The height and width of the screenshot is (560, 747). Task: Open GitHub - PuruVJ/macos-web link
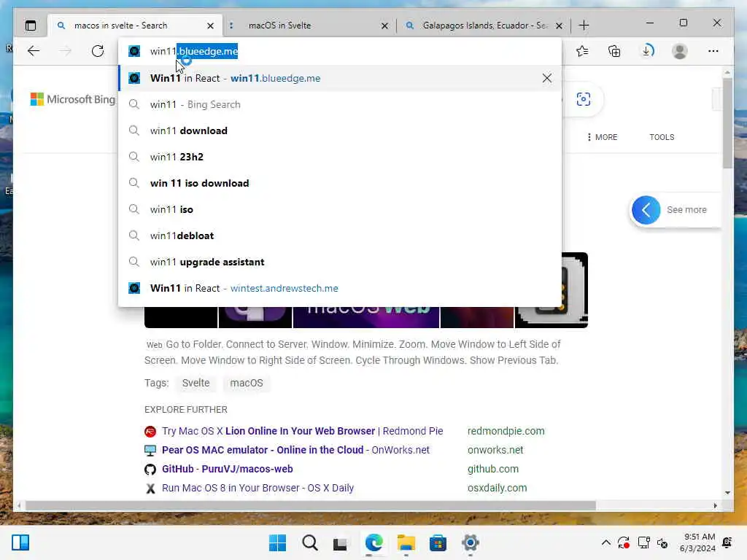point(228,469)
